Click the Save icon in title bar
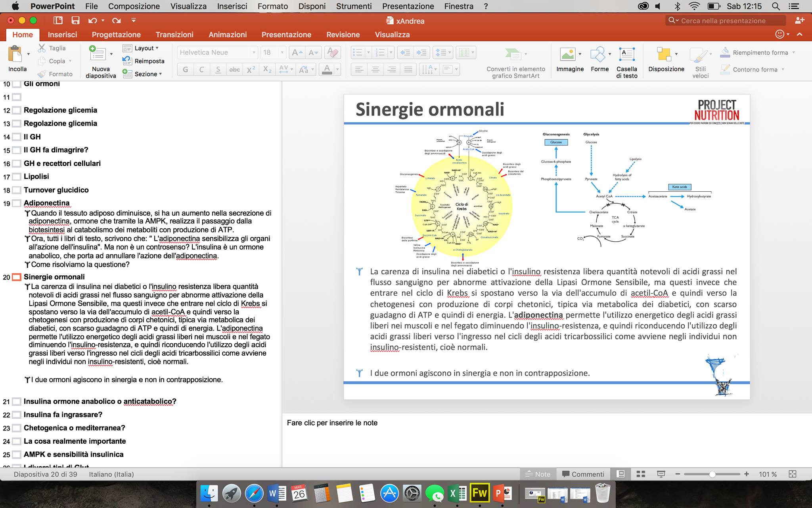The height and width of the screenshot is (508, 812). 75,21
